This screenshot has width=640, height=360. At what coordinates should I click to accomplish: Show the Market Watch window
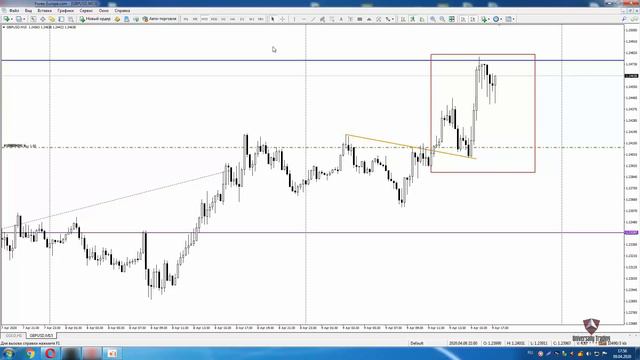[x=33, y=19]
